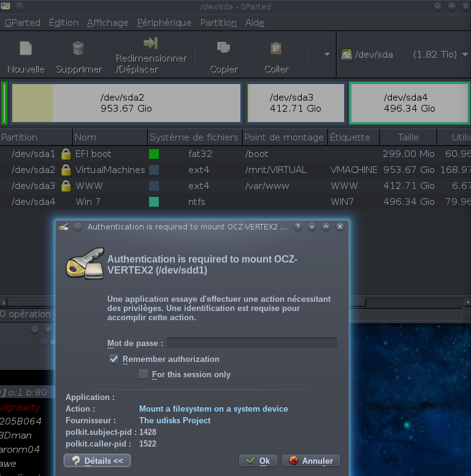The height and width of the screenshot is (476, 471).
Task: Click the lock icon on /dev/sda1 row
Action: tap(66, 154)
